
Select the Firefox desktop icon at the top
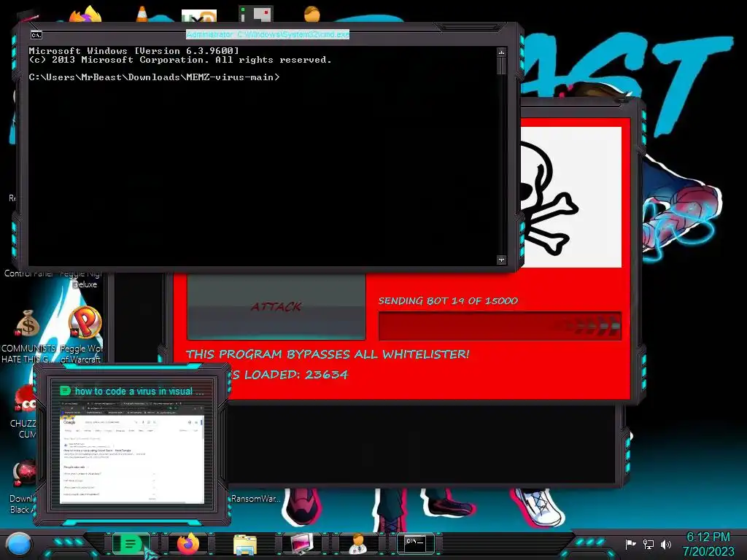pyautogui.click(x=86, y=15)
